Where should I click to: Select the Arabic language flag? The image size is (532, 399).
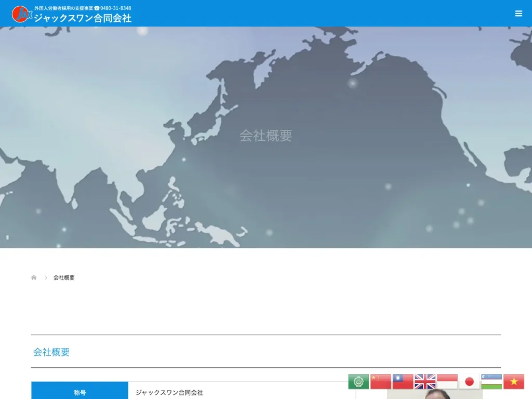coord(358,381)
